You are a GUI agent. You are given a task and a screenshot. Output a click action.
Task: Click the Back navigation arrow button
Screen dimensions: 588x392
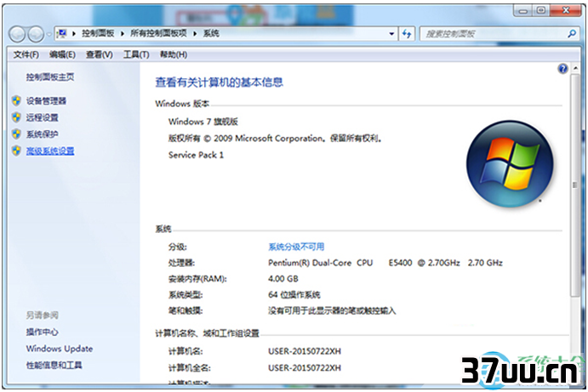pos(17,35)
